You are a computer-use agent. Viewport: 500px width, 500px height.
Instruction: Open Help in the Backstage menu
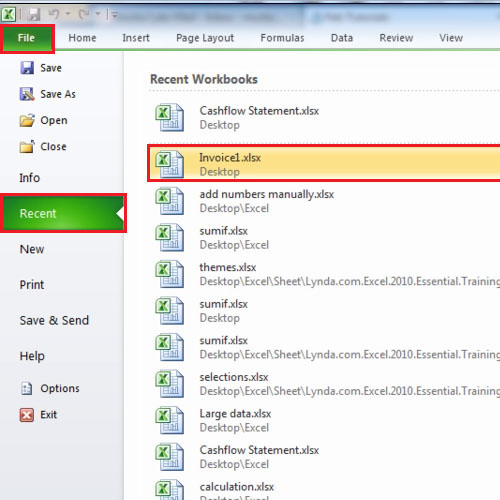32,356
